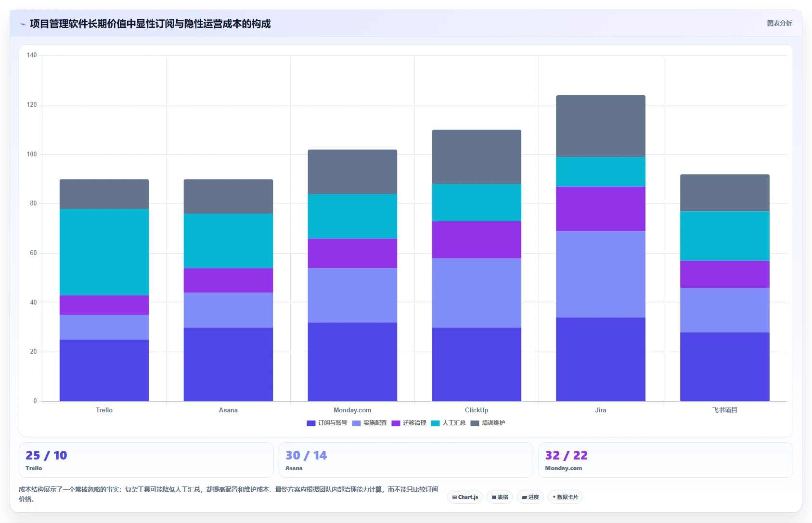Click Asana's dark blue 订阅与账号 segment

pos(228,364)
